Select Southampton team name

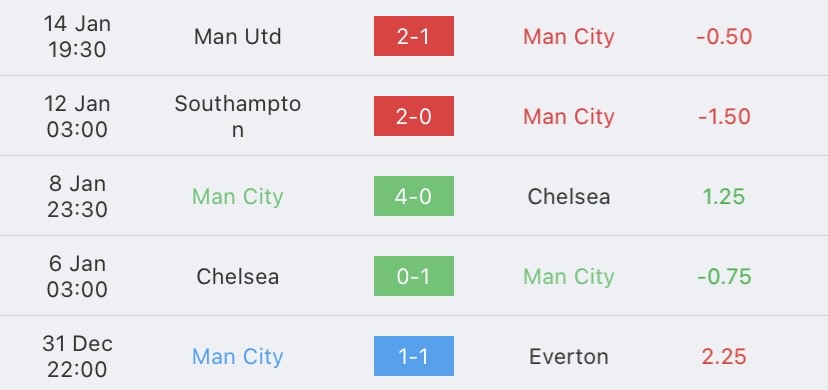[x=238, y=117]
